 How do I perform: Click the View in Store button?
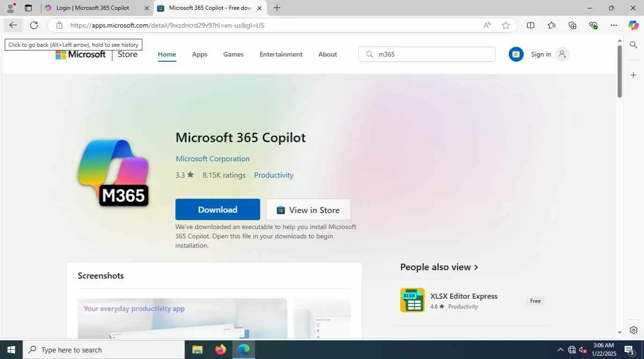pyautogui.click(x=308, y=210)
